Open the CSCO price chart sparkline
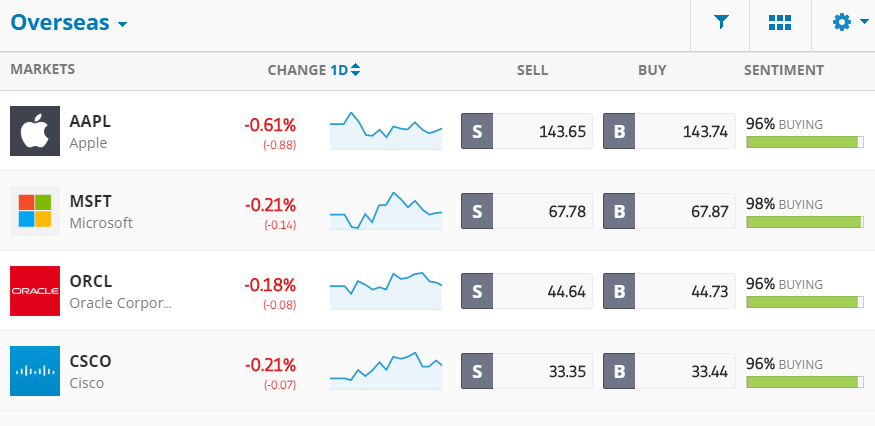 386,371
